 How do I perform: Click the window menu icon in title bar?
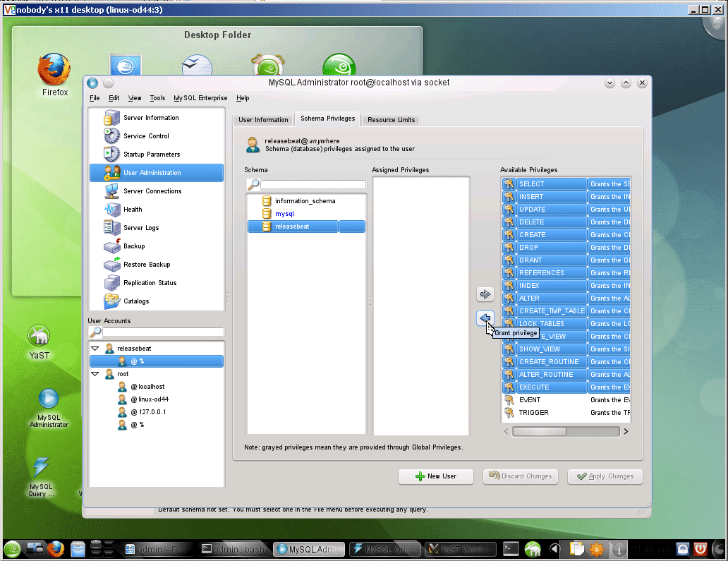point(92,83)
